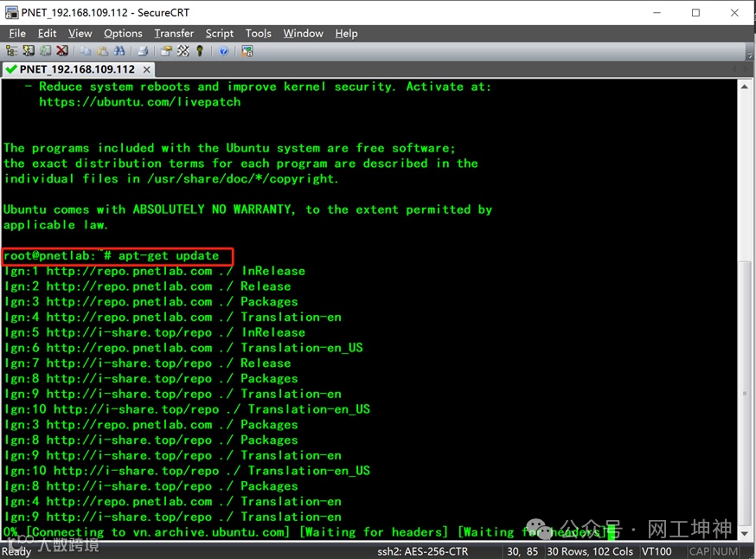Click the 'Ign:2' Release output line

point(148,286)
